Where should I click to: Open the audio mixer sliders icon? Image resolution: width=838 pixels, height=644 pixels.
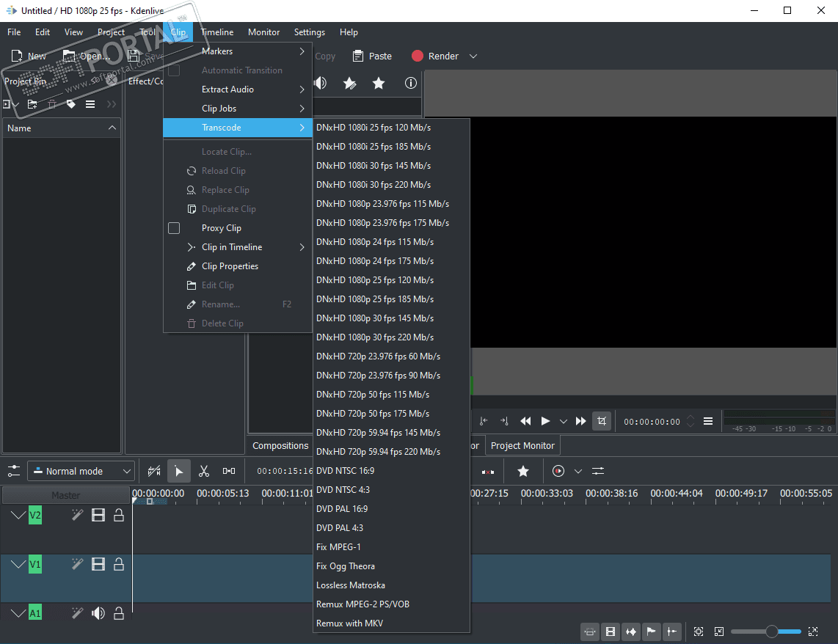point(598,471)
